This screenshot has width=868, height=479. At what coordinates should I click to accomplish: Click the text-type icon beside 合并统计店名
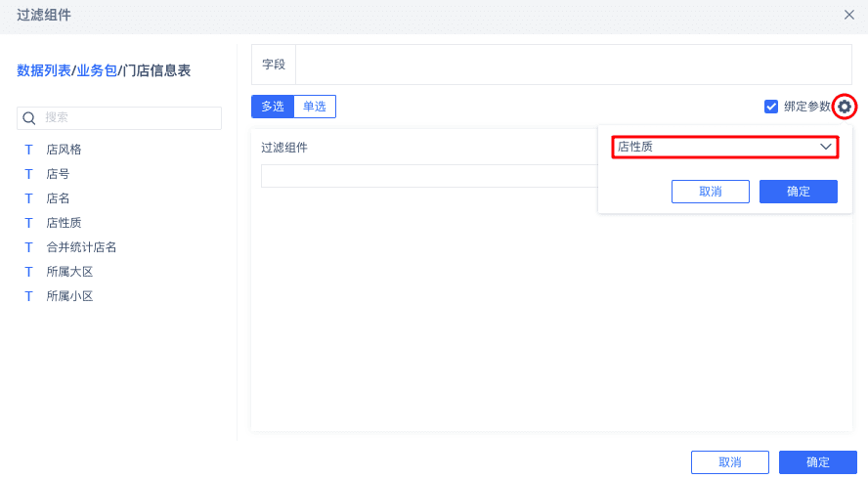[28, 247]
